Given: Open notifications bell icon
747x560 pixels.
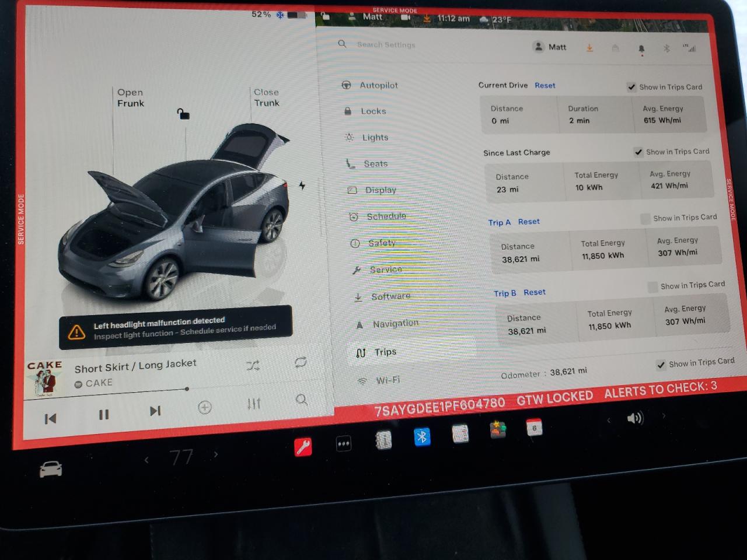Looking at the screenshot, I should click(641, 49).
